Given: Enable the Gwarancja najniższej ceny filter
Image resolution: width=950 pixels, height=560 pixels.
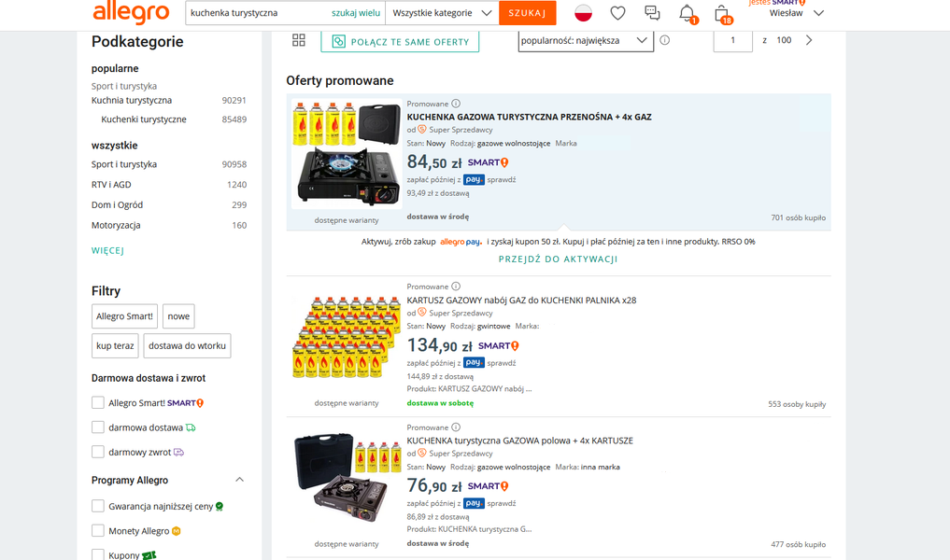Looking at the screenshot, I should click(x=96, y=506).
